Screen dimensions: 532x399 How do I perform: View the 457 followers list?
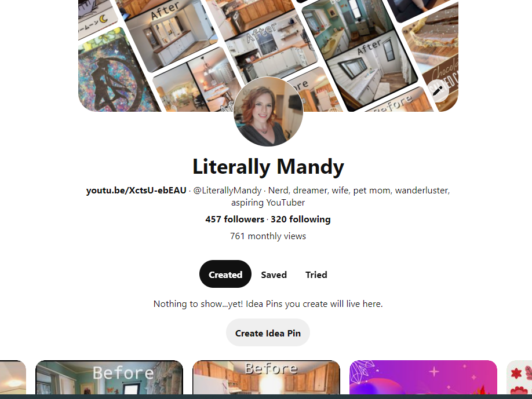(x=235, y=219)
